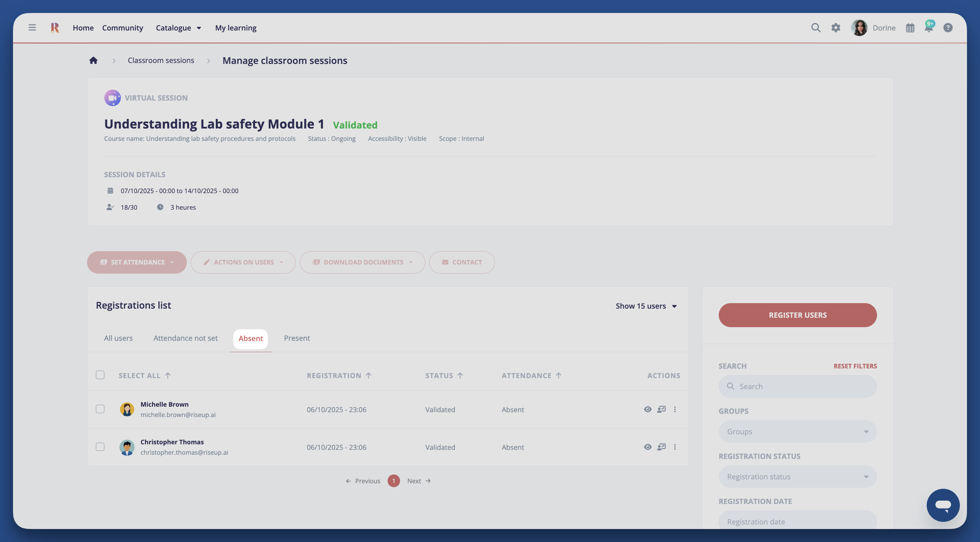Image resolution: width=980 pixels, height=542 pixels.
Task: Open Michelle Brown's three-dot actions menu
Action: pyautogui.click(x=675, y=409)
